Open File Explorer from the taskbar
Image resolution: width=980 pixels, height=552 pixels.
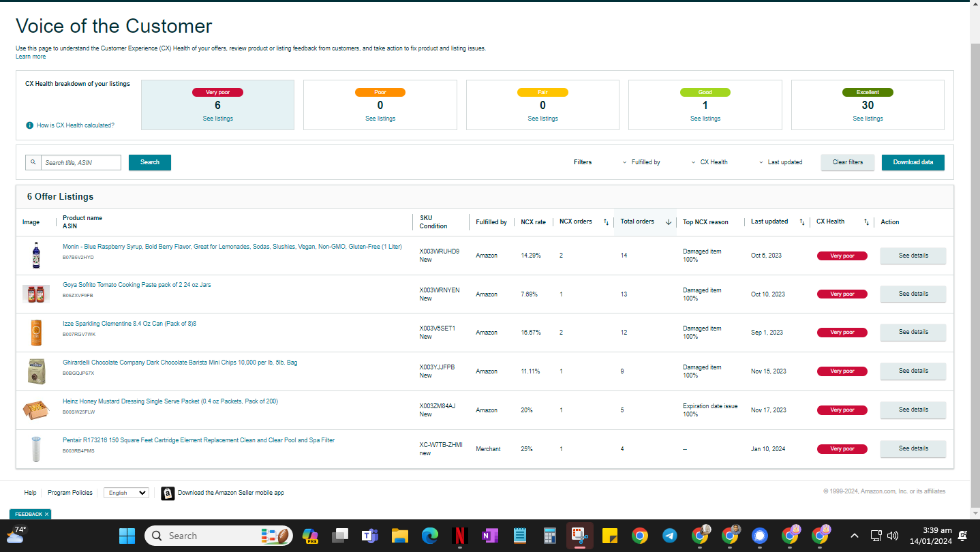coord(399,536)
